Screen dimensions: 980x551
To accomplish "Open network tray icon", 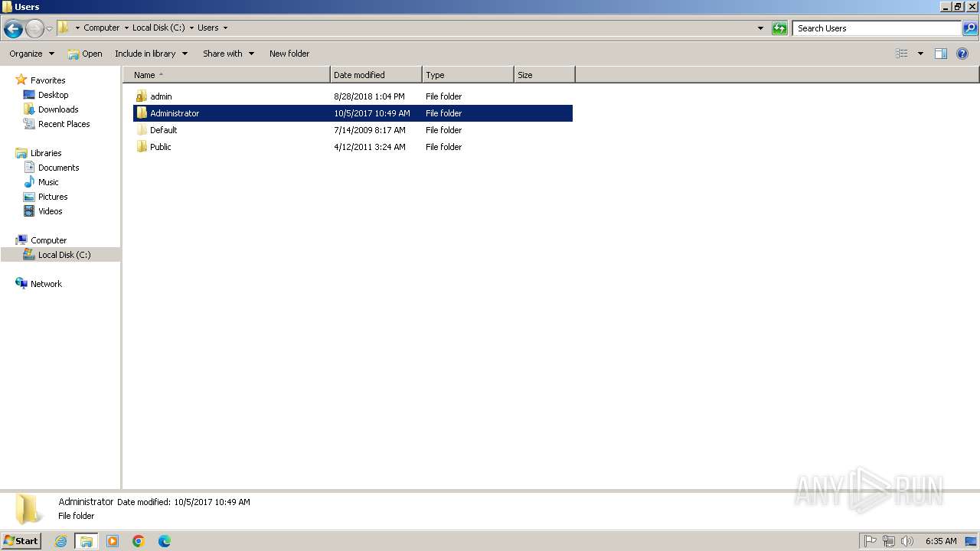I will click(888, 541).
